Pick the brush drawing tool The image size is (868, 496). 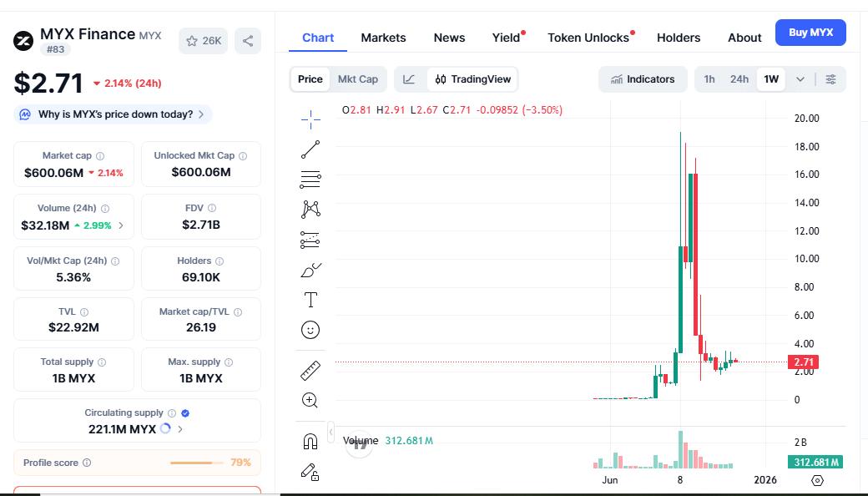(310, 270)
